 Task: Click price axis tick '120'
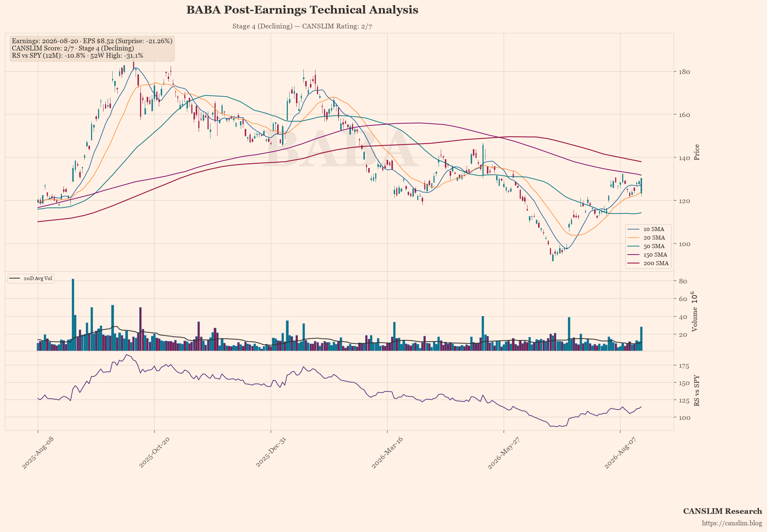[685, 201]
